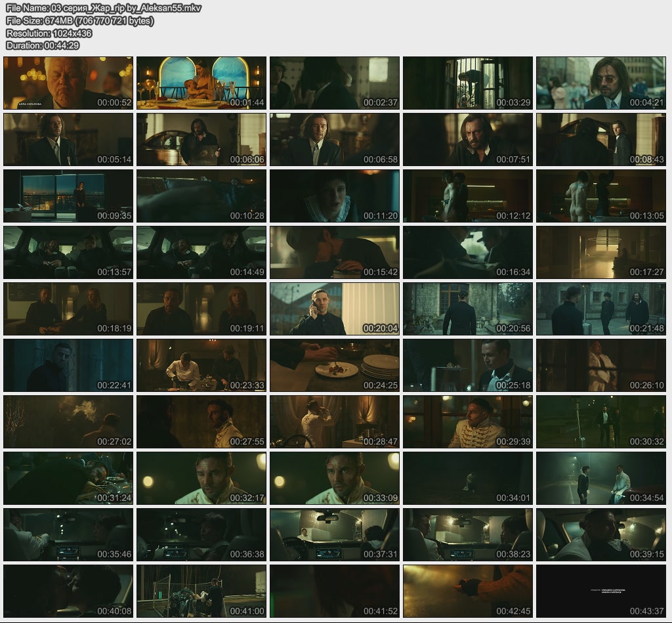This screenshot has width=672, height=623.
Task: Click the thumbnail marked 00:21:48
Action: 600,309
